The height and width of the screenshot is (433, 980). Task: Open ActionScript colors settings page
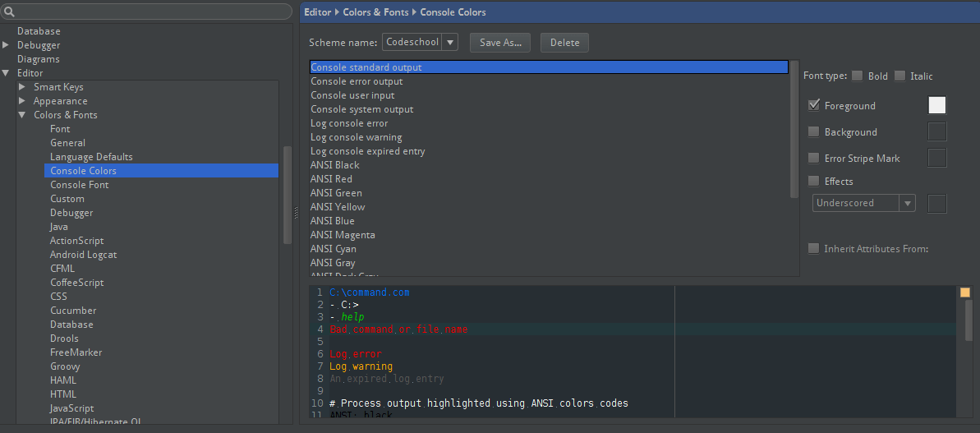[77, 241]
